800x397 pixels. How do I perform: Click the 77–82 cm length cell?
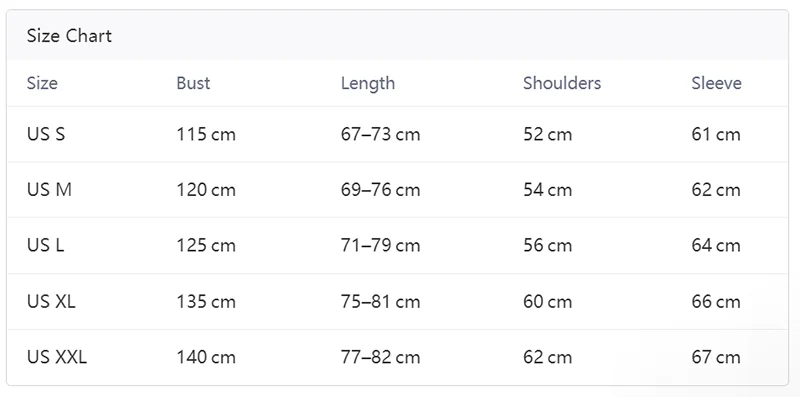tap(381, 357)
